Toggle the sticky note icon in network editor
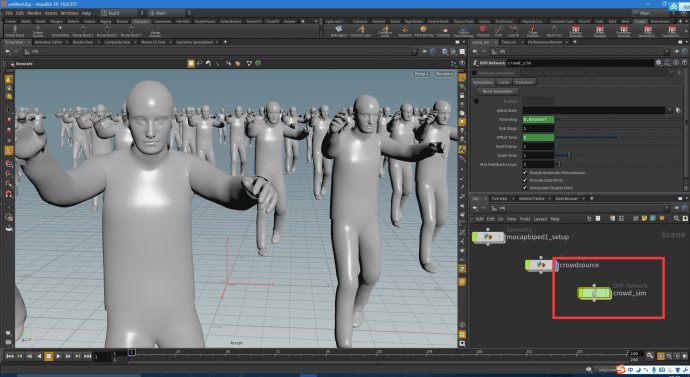This screenshot has height=377, width=690. point(644,219)
